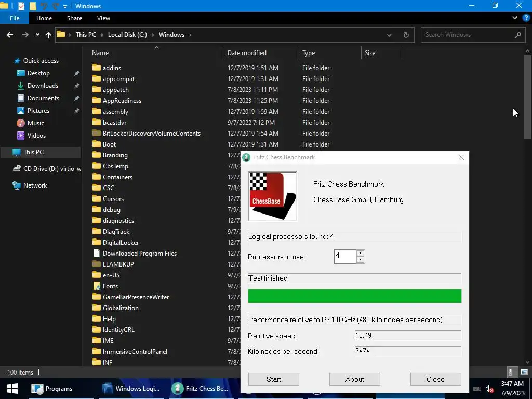This screenshot has height=399, width=532.
Task: Sort by Date modified column header
Action: (247, 53)
